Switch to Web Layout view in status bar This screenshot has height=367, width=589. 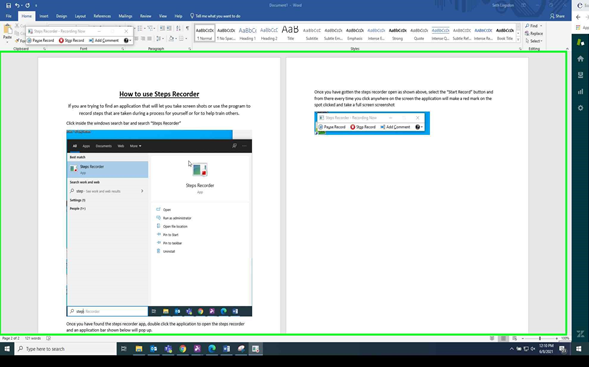pos(515,338)
